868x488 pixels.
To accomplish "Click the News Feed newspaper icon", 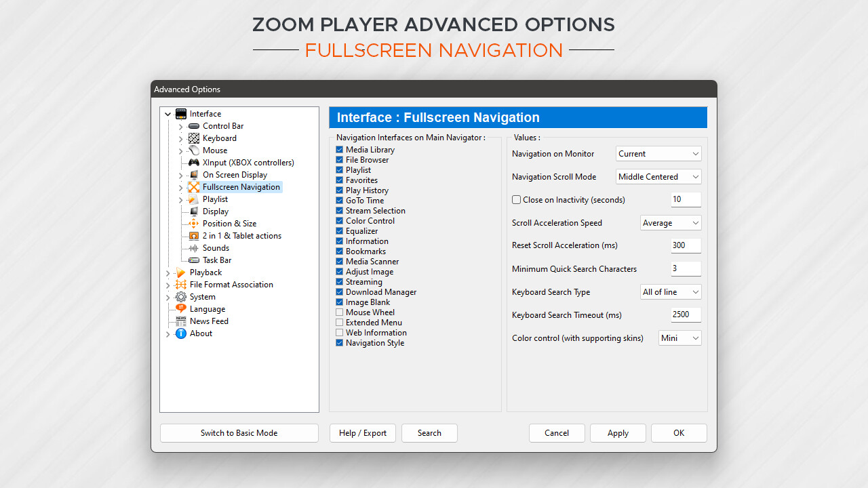I will [181, 321].
